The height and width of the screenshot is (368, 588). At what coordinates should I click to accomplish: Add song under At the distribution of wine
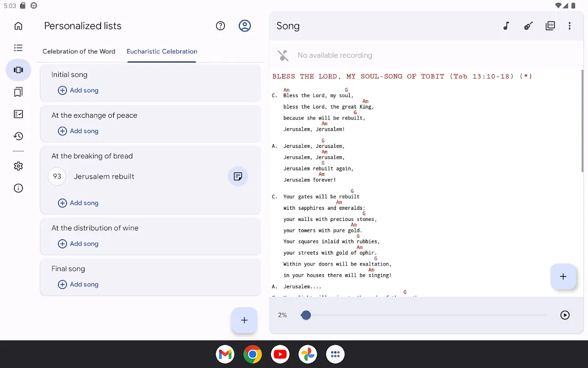pos(79,244)
